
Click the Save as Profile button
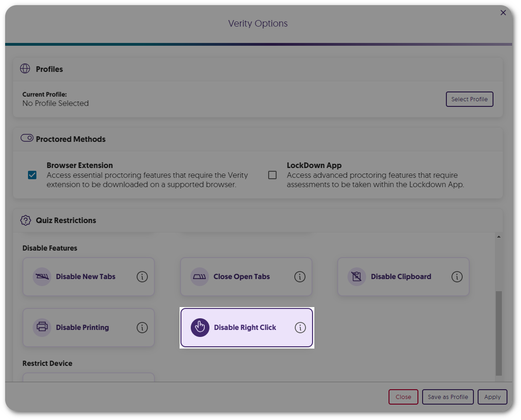[448, 397]
